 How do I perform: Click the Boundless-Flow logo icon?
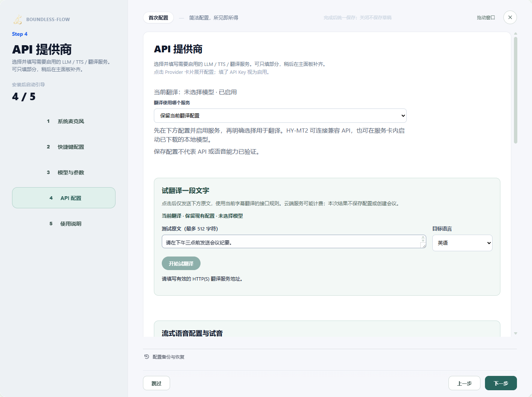coord(18,19)
